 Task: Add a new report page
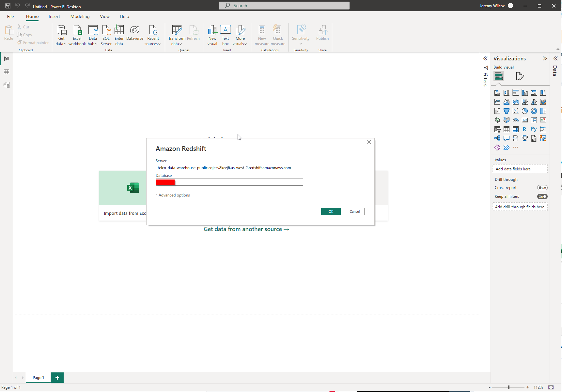coord(57,378)
